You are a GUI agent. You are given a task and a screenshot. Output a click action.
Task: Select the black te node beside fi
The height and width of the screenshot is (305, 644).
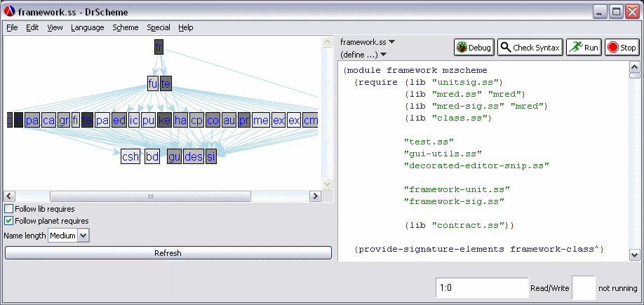point(87,121)
